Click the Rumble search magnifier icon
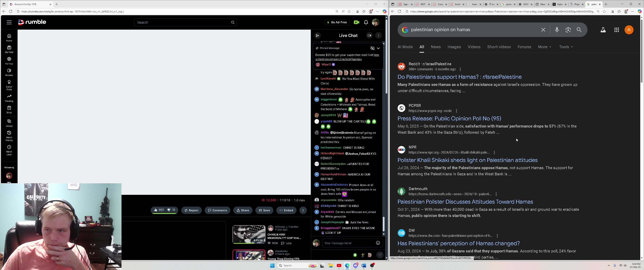Viewport: 644px width, 270px height. (233, 22)
